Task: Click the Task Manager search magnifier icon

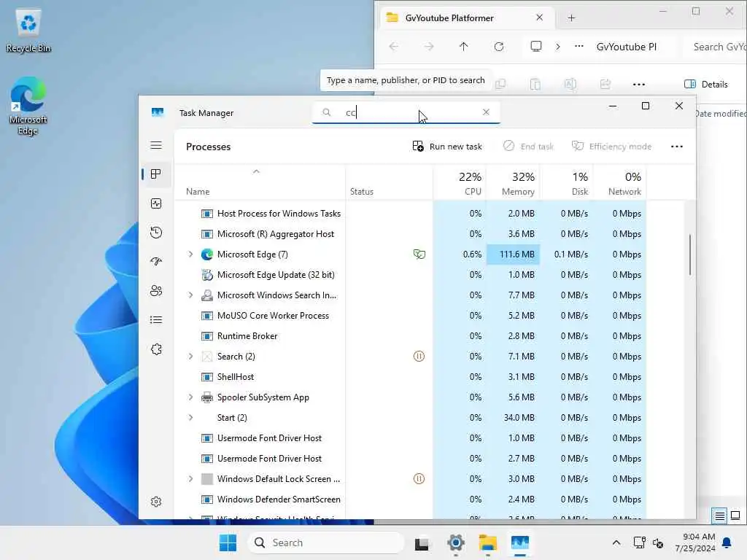Action: 326,112
